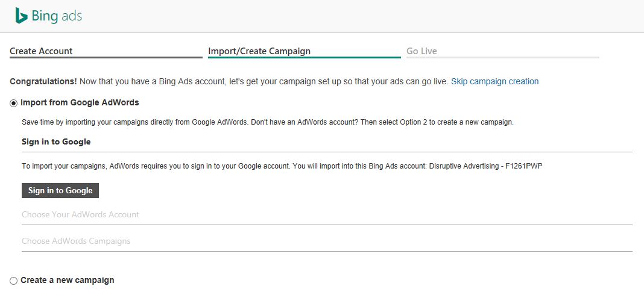Click the Bing ads logo

48,16
